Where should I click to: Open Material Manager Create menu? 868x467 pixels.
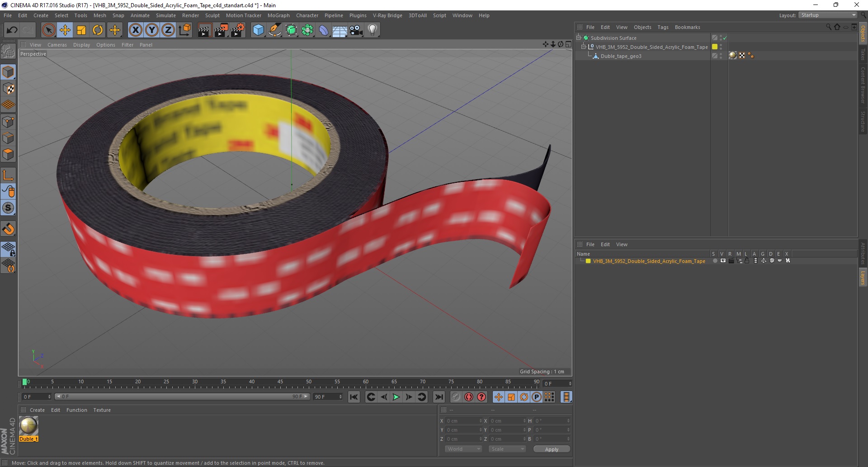[37, 410]
